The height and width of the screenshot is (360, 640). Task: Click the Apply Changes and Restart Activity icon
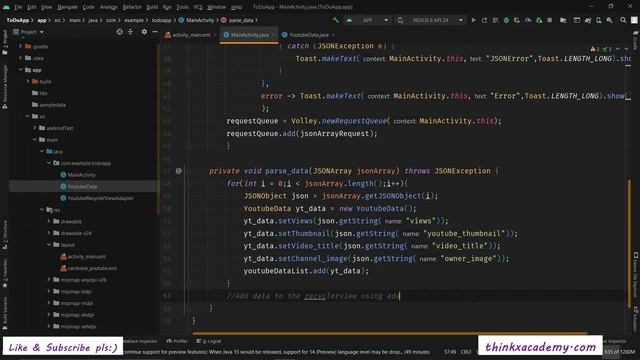484,20
